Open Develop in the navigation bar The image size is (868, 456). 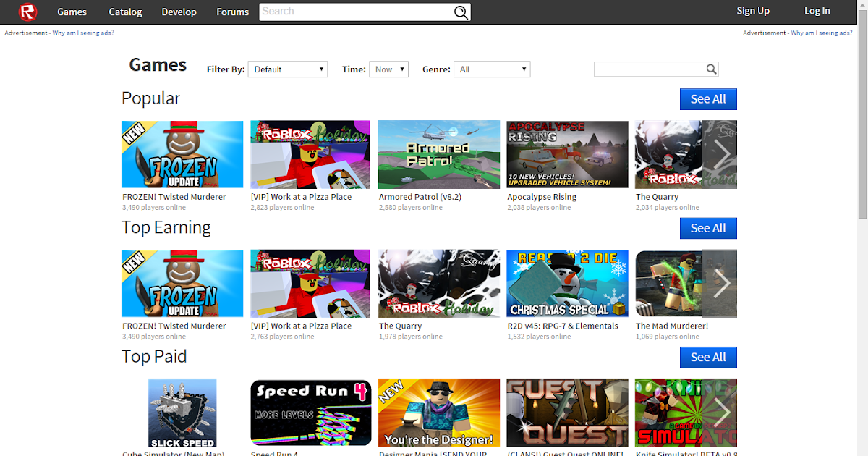click(179, 12)
